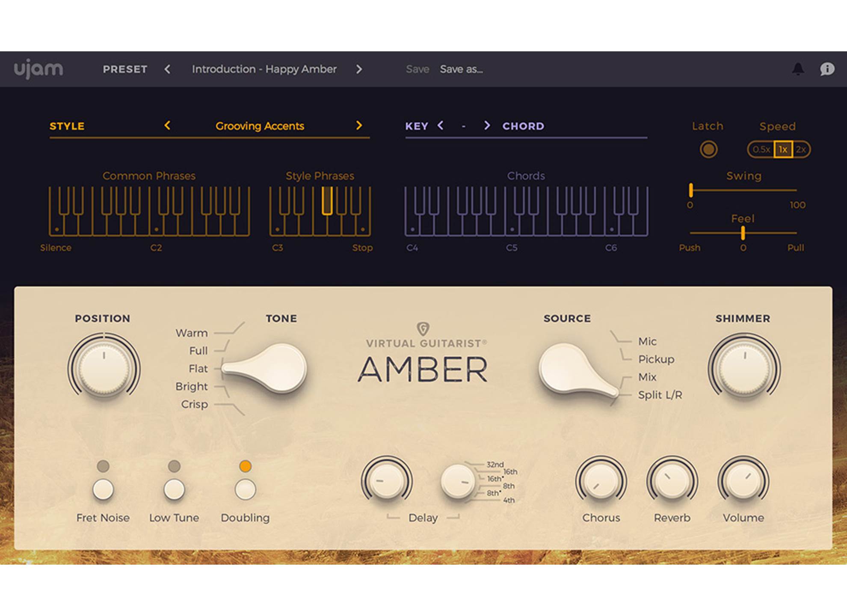Toggle the Doubling button
This screenshot has width=847, height=616.
(245, 489)
